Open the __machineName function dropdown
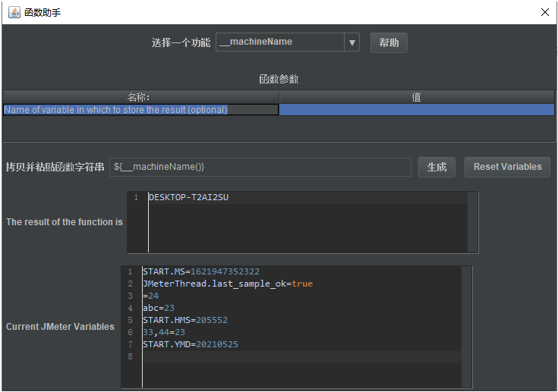Viewport: 558px width, 392px height. click(x=287, y=42)
